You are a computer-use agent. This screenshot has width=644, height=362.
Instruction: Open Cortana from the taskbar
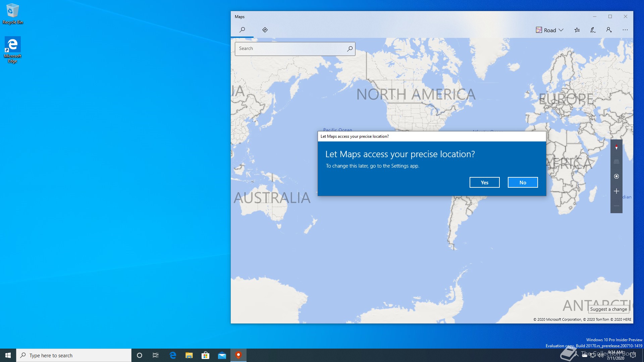coord(140,355)
